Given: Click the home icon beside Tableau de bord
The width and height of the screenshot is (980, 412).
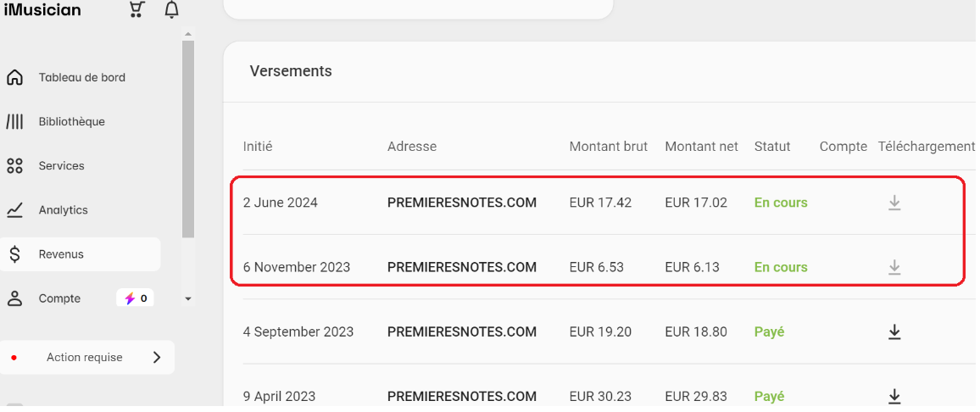Looking at the screenshot, I should [14, 77].
